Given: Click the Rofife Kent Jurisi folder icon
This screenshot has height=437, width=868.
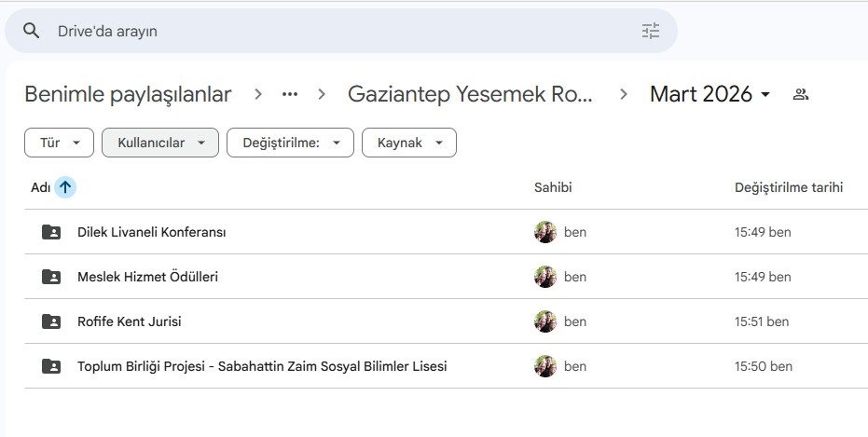Looking at the screenshot, I should pos(51,321).
